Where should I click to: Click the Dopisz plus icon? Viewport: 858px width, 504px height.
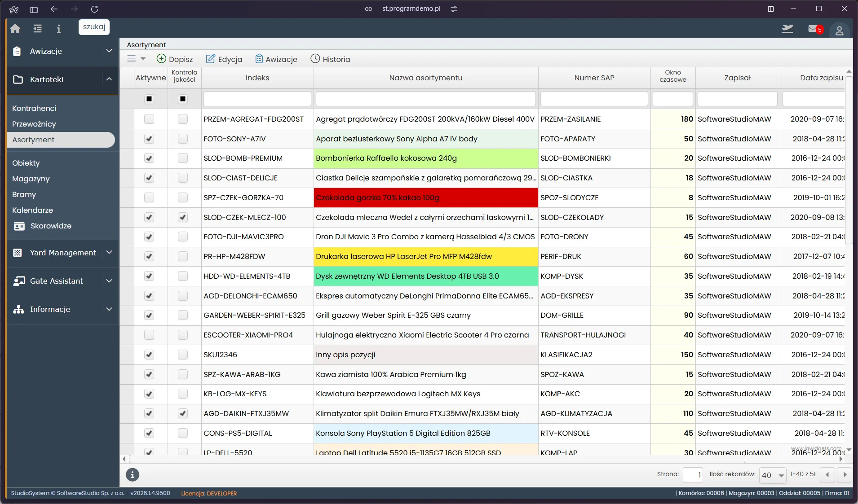(161, 59)
